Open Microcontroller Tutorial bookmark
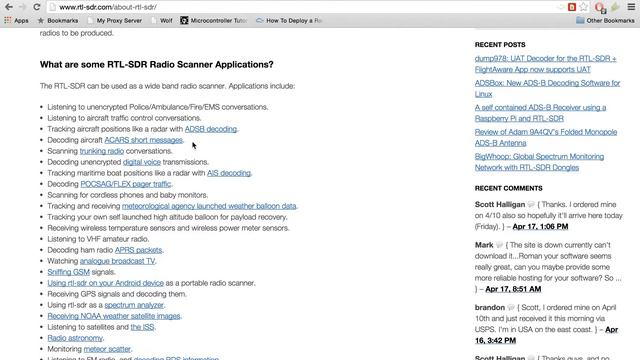This screenshot has width=640, height=360. pyautogui.click(x=214, y=20)
